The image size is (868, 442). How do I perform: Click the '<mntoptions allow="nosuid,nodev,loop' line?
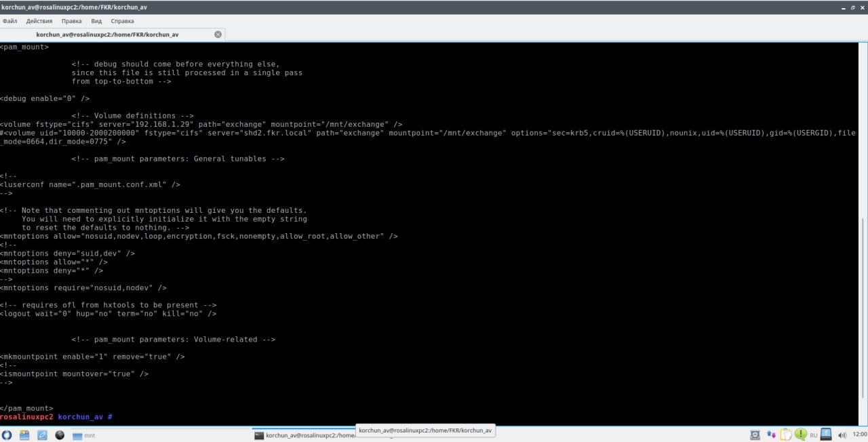[199, 237]
